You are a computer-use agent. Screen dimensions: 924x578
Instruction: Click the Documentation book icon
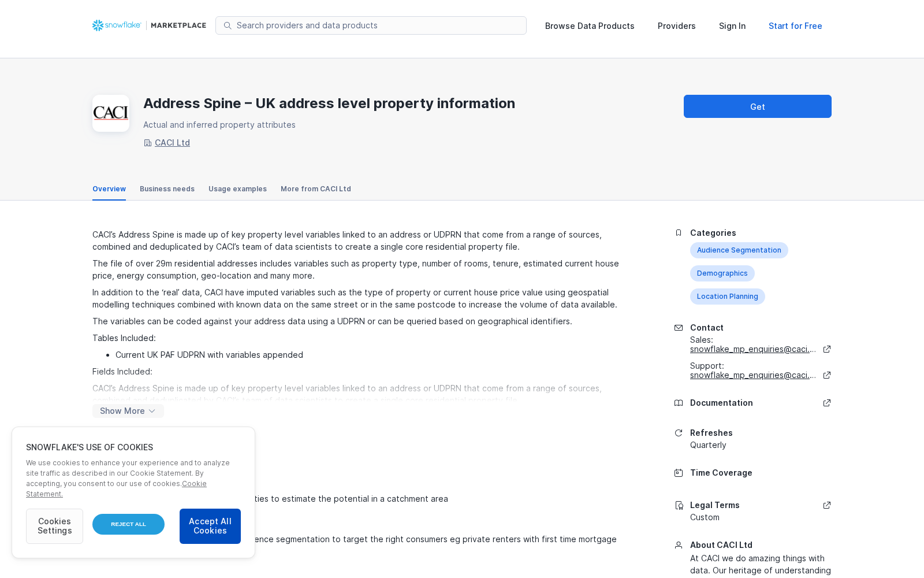[x=679, y=403]
